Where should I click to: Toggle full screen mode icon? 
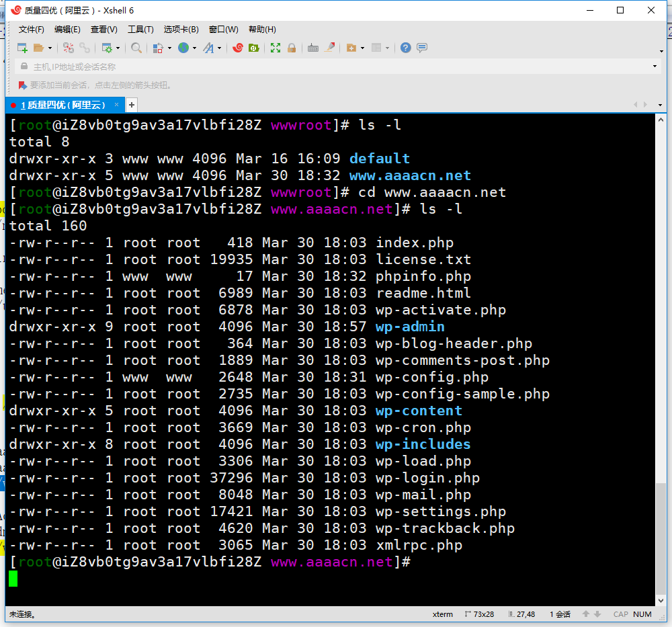click(276, 48)
